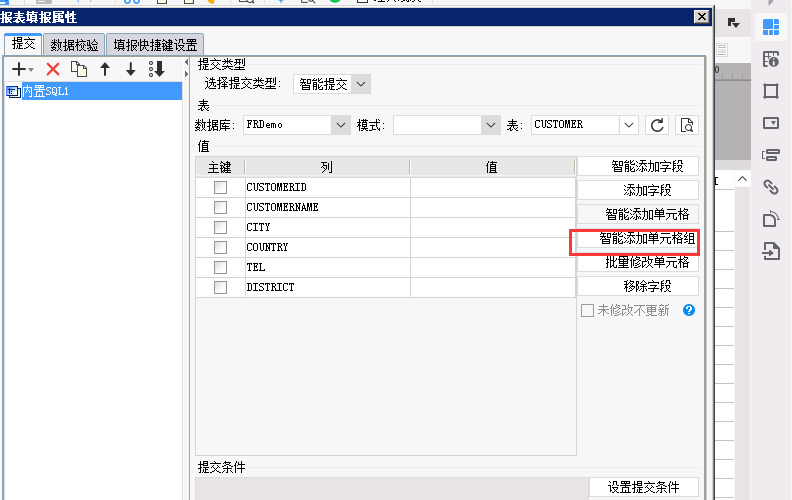Click the 移除字段 button
792x500 pixels.
pos(638,286)
